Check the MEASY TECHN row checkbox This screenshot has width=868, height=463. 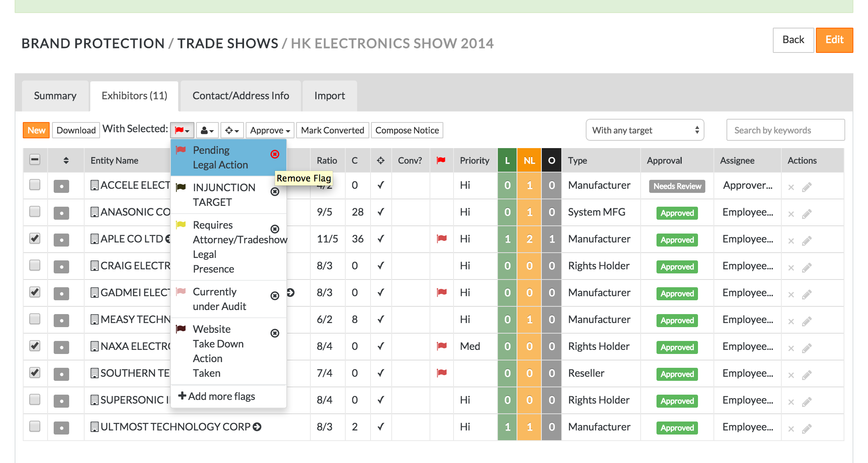point(35,319)
